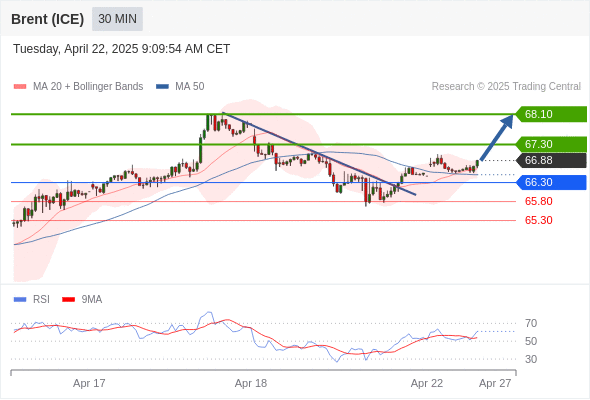Viewport: 590px width, 400px height.
Task: Click the blue upward forecast arrow
Action: point(496,138)
